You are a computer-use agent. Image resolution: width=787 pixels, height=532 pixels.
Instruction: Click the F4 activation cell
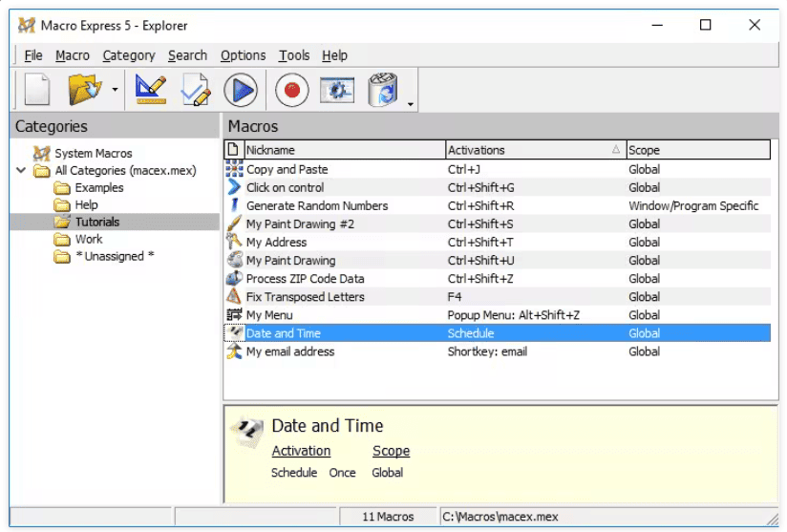pos(455,297)
